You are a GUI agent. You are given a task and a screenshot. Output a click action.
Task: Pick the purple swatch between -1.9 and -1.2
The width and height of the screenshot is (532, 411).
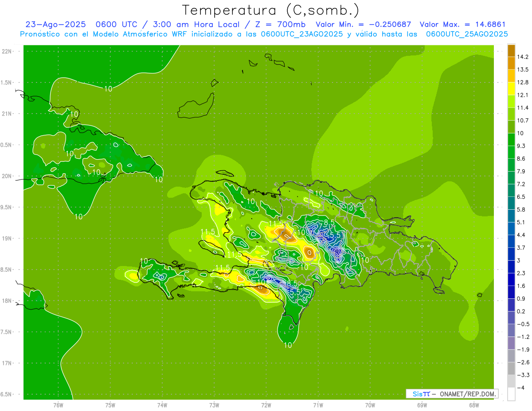511,343
